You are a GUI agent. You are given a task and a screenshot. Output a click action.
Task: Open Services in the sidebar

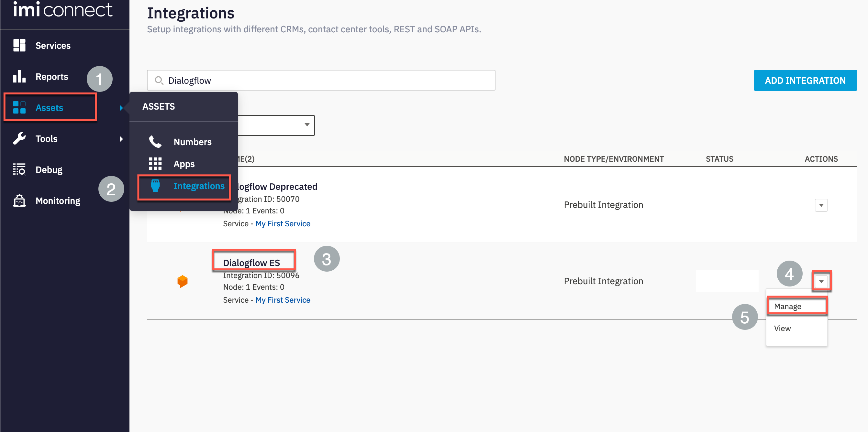(53, 46)
